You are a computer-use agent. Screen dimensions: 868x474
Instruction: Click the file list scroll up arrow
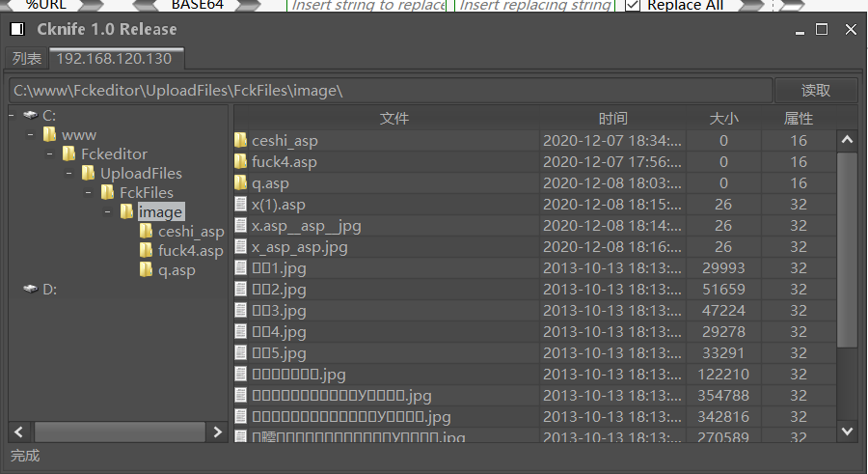point(847,140)
